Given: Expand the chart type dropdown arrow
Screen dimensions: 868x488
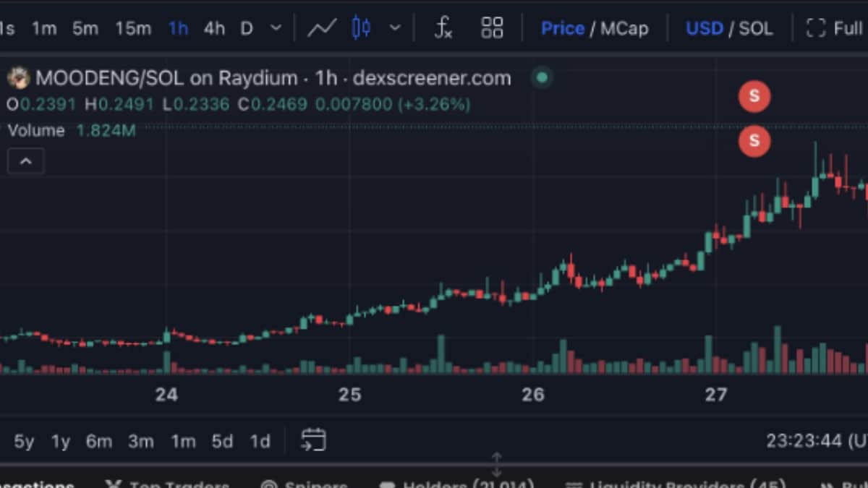Looking at the screenshot, I should (x=395, y=28).
